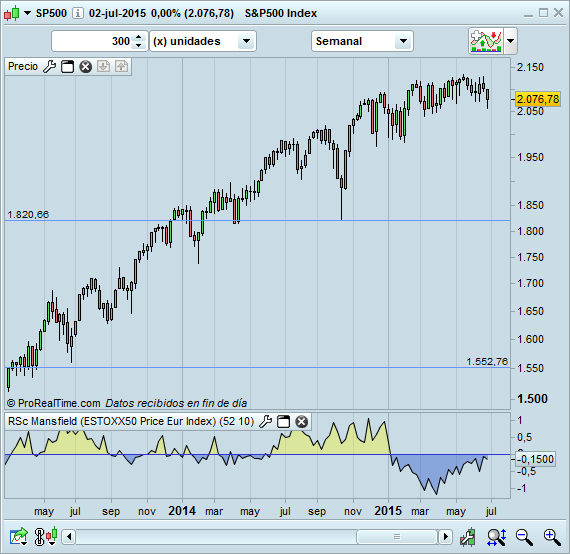Decrease units with the down stepper arrow

point(139,45)
